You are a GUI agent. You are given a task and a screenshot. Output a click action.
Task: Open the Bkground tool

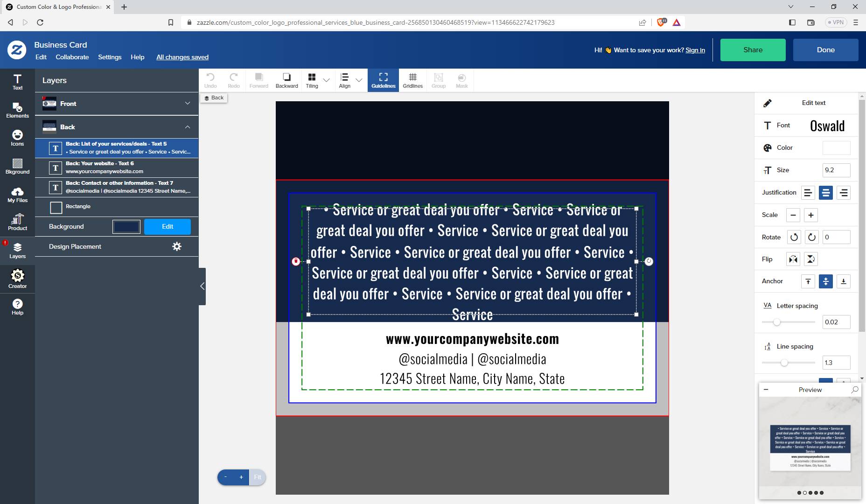pos(17,167)
